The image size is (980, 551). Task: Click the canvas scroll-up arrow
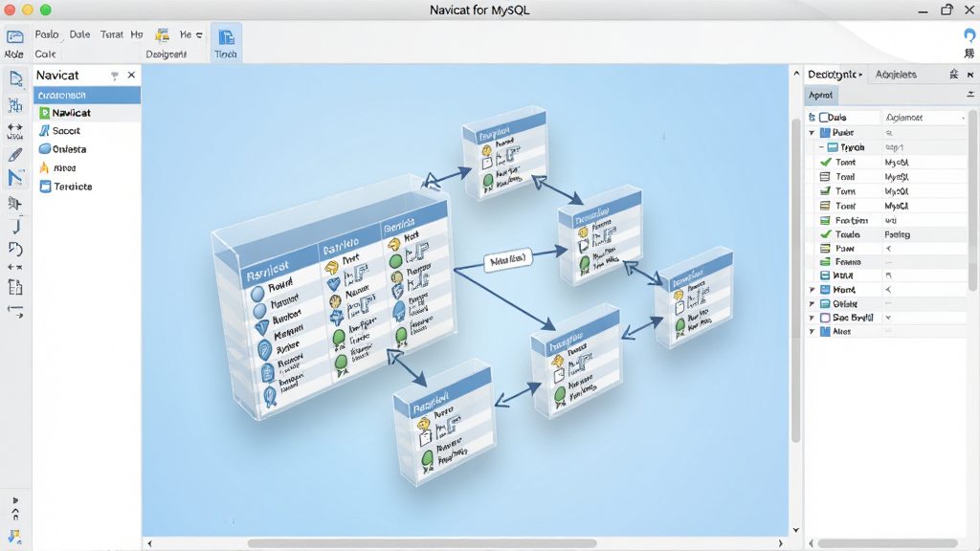pyautogui.click(x=795, y=73)
